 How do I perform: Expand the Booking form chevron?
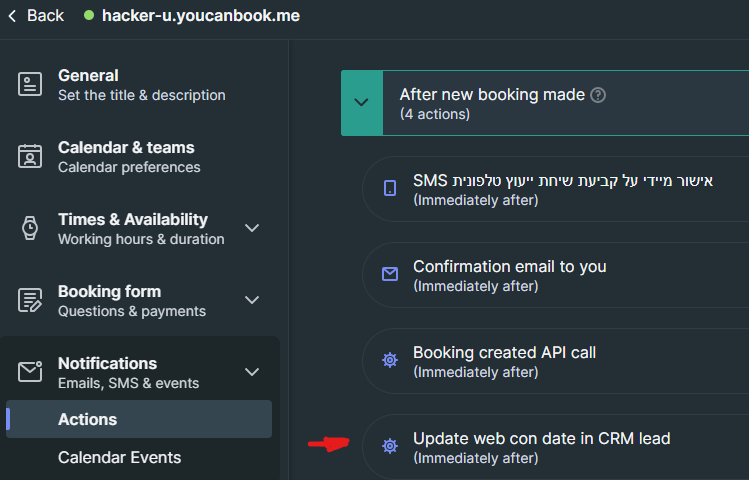252,300
